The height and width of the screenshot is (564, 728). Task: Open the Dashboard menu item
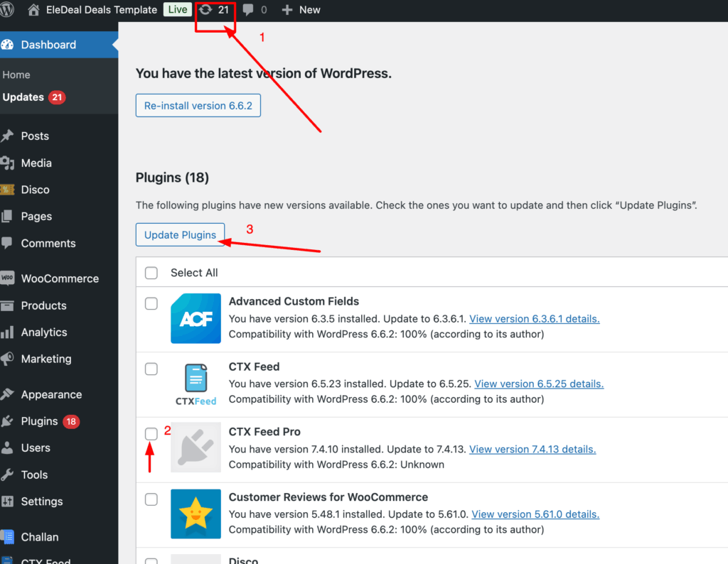pos(59,45)
